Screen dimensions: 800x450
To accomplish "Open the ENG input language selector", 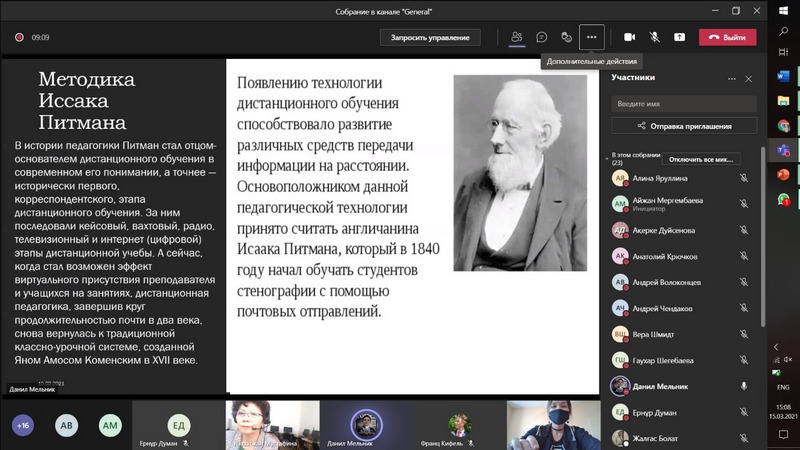I will [783, 387].
